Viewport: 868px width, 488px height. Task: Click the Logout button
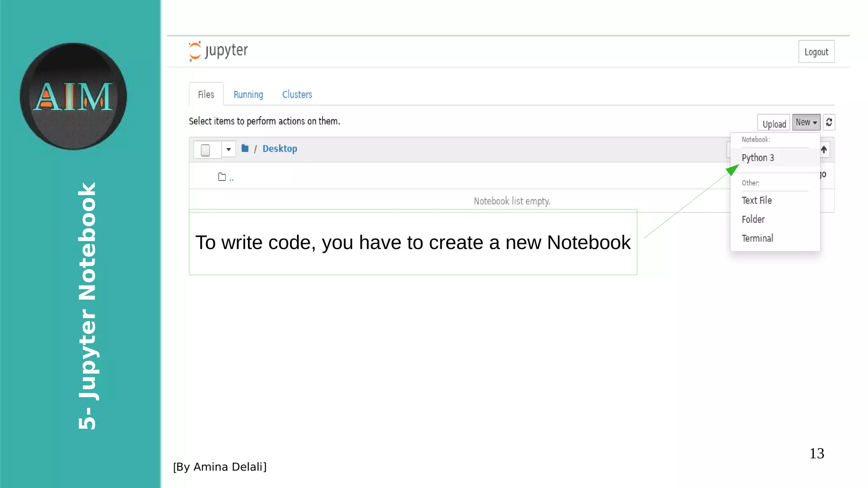816,52
